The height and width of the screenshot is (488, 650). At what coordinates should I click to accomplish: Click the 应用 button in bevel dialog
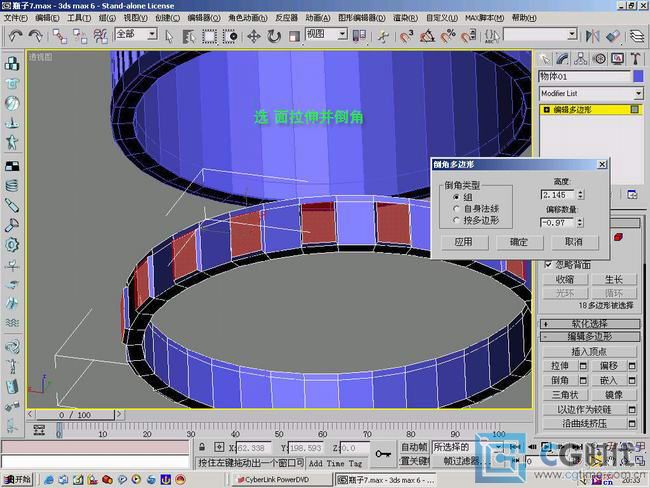click(464, 242)
